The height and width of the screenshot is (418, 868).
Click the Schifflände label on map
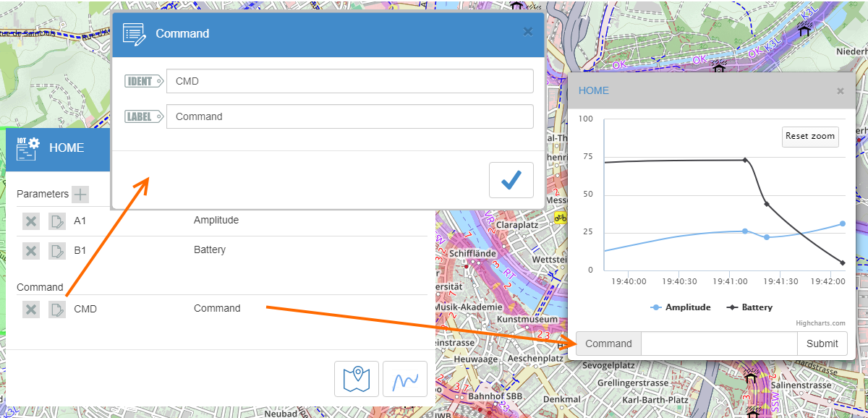472,254
